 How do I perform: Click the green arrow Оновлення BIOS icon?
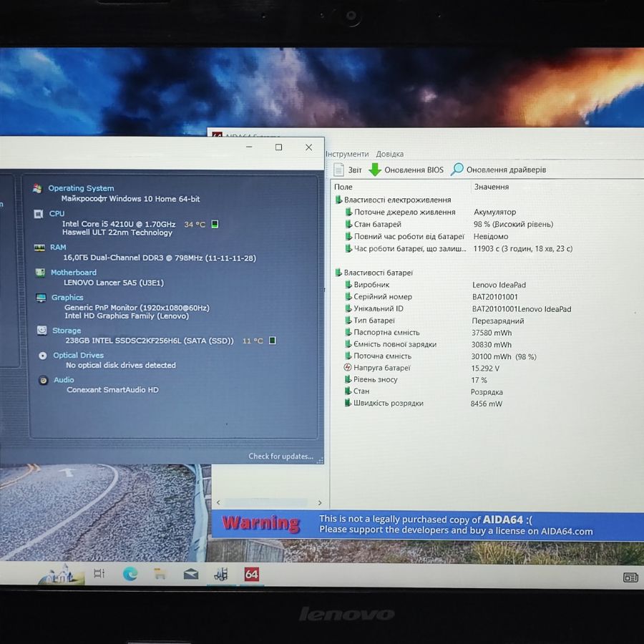(374, 169)
